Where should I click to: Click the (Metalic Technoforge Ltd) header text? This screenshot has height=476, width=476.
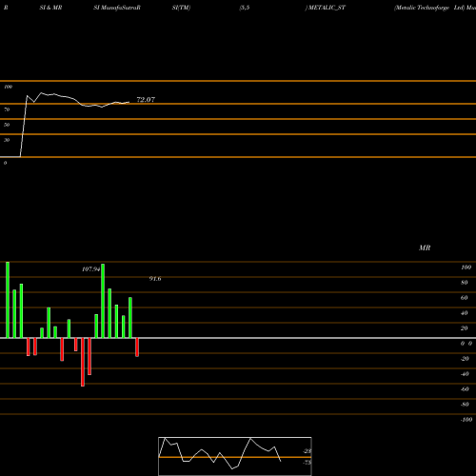point(429,8)
